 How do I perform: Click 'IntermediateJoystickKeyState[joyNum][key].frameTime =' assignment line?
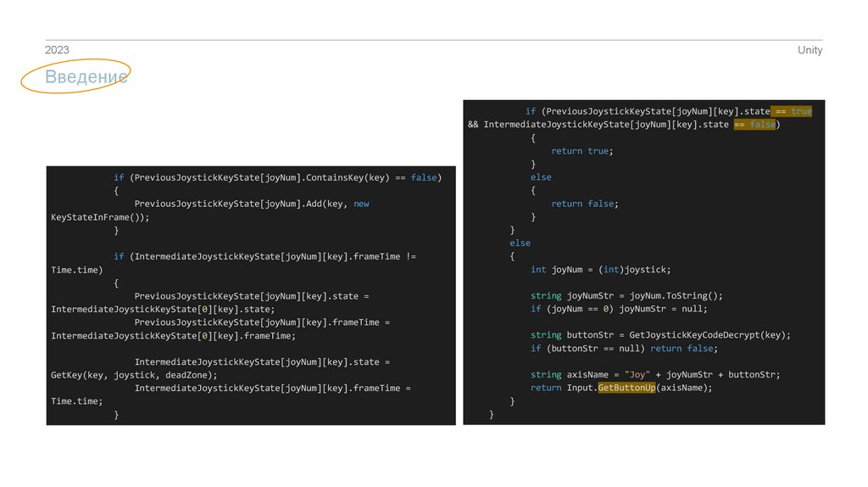coord(272,389)
